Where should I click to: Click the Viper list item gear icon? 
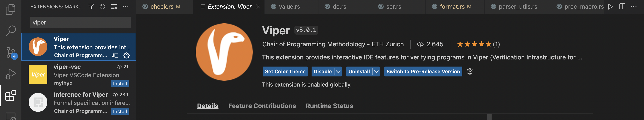(127, 55)
